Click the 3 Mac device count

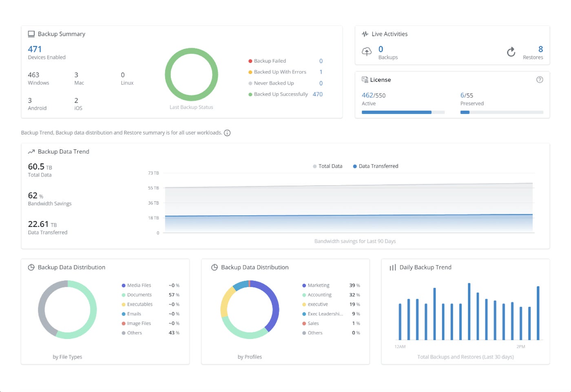[x=76, y=75]
